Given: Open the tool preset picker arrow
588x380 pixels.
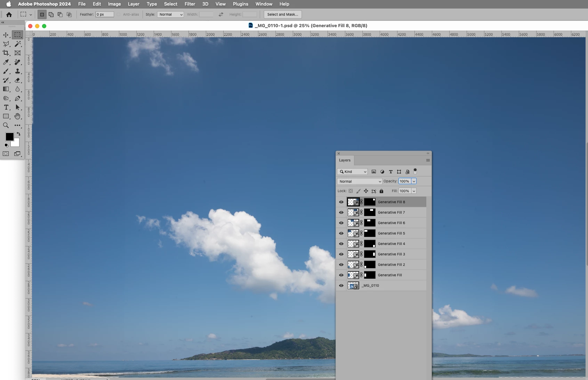Looking at the screenshot, I should coord(31,15).
